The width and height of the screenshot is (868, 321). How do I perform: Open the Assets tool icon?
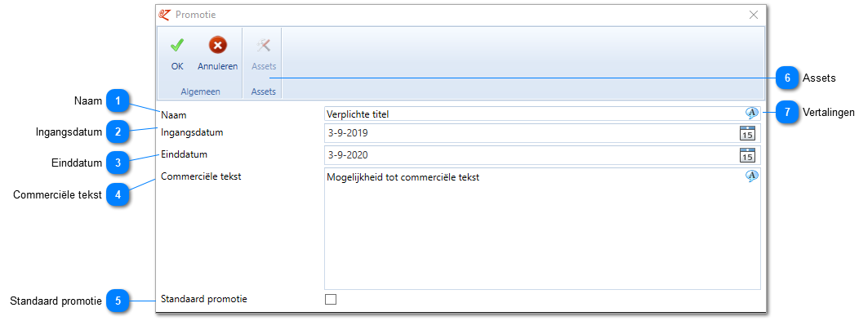264,46
